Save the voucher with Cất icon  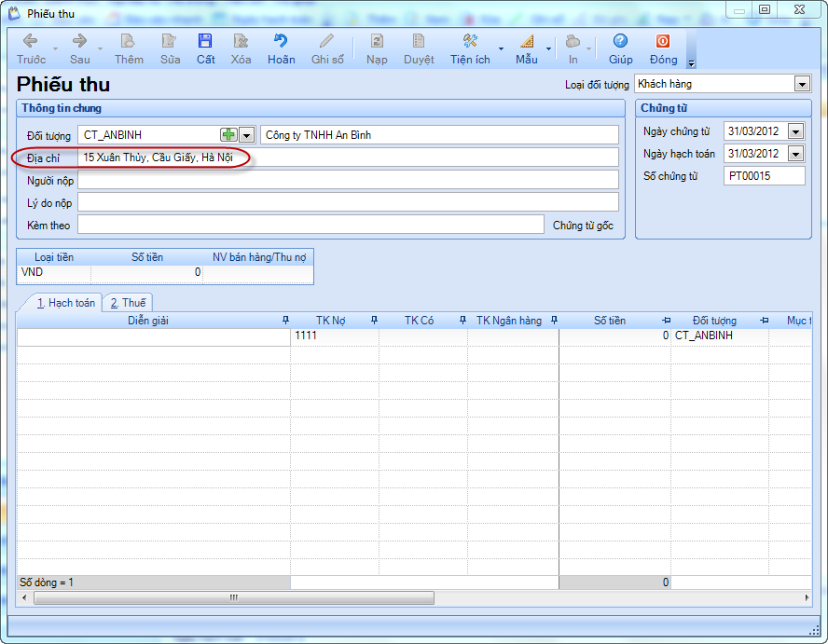click(205, 42)
